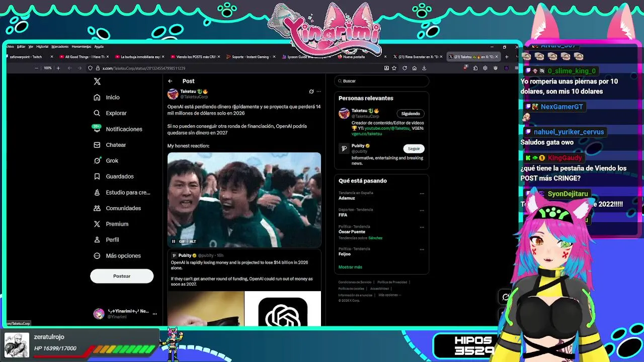Viewport: 644px width, 362px height.
Task: Open the Óscar Puente trending topic
Action: coord(352,232)
